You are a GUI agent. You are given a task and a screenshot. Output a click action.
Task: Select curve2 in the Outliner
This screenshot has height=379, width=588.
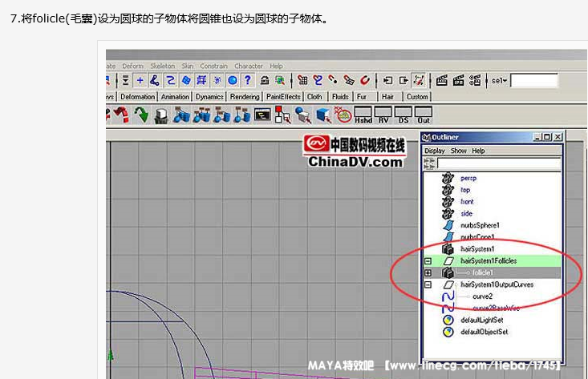pyautogui.click(x=482, y=296)
